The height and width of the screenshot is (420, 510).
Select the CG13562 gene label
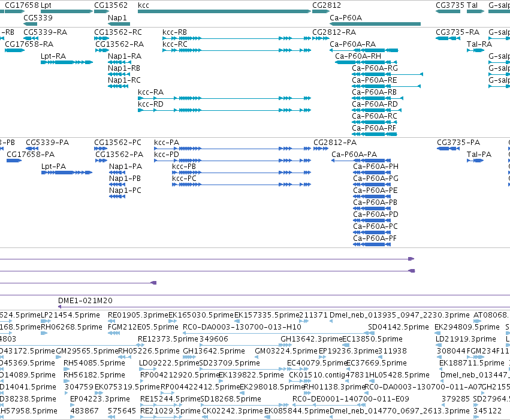pyautogui.click(x=111, y=5)
